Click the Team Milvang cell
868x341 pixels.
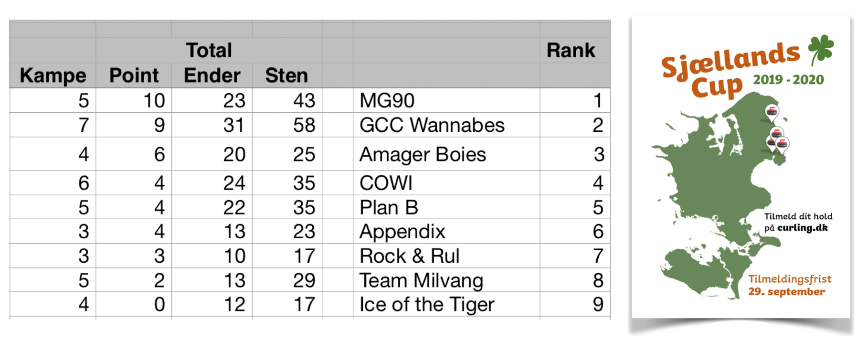446,280
